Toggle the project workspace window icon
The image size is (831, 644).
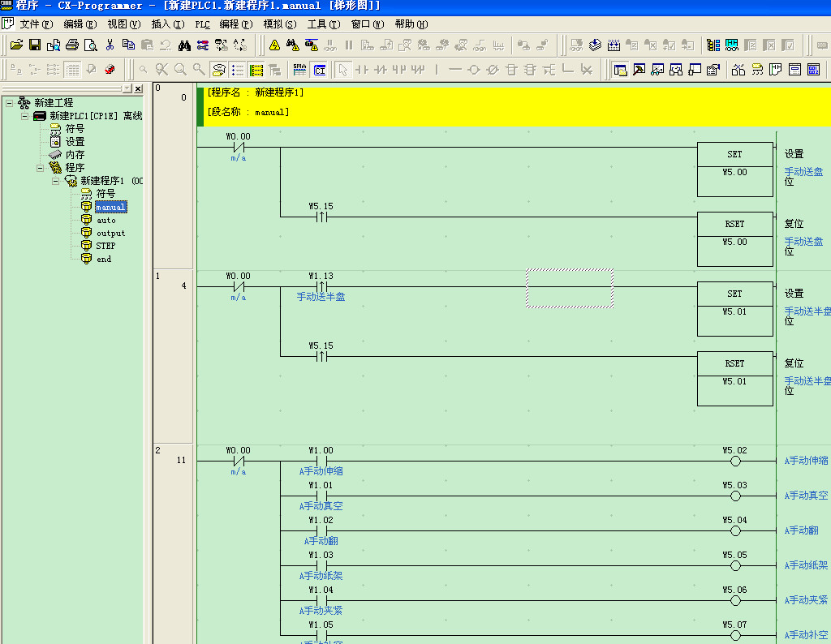621,70
